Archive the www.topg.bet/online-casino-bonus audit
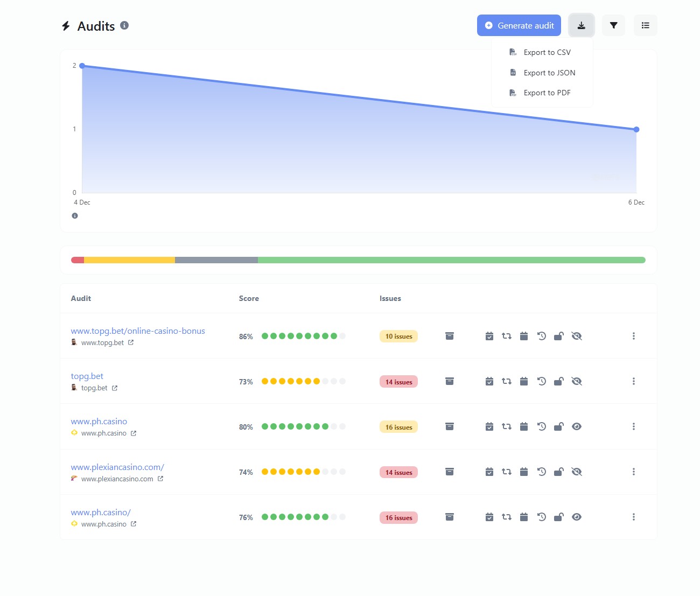Viewport: 700px width, 596px height. (450, 335)
